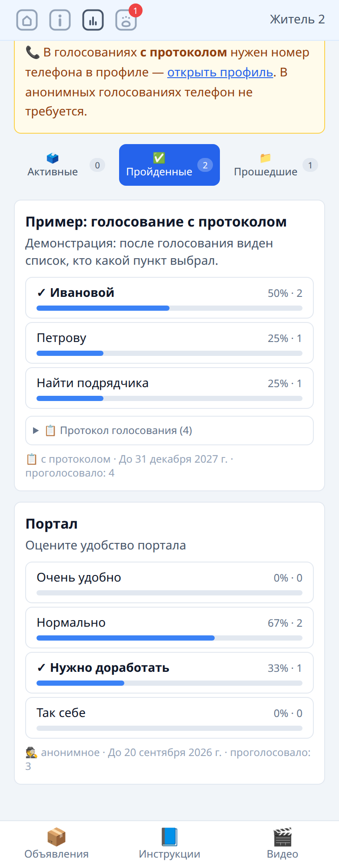The image size is (339, 868).
Task: Expand Протокол голосования (4) details
Action: (169, 431)
